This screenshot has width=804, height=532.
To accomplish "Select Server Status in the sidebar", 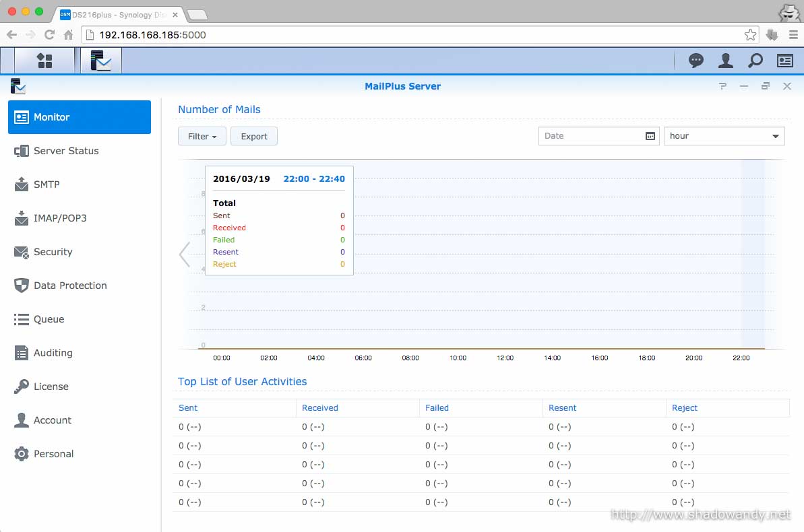I will click(66, 151).
